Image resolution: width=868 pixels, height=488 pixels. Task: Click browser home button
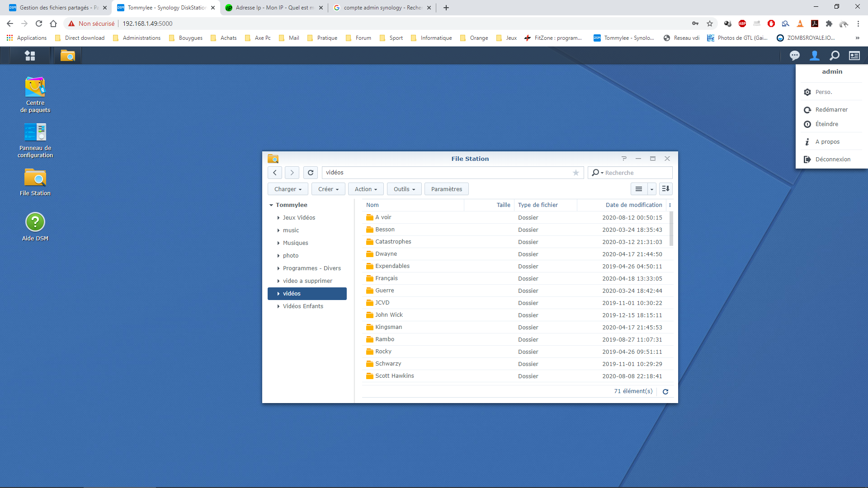(x=53, y=23)
